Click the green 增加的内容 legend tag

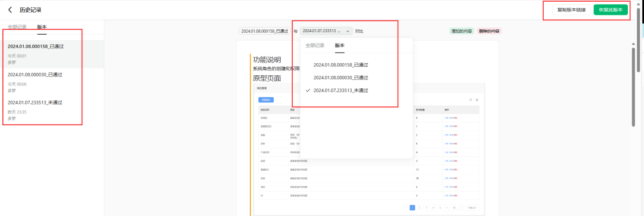(462, 31)
